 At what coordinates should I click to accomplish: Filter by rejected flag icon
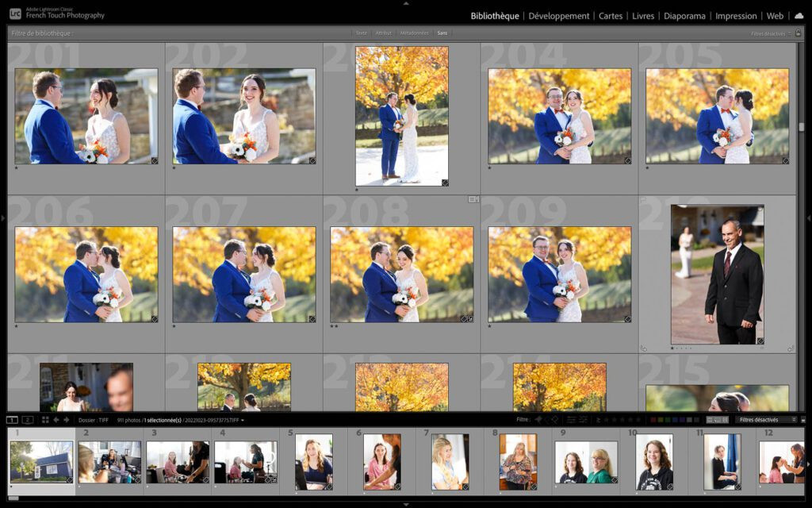[555, 420]
